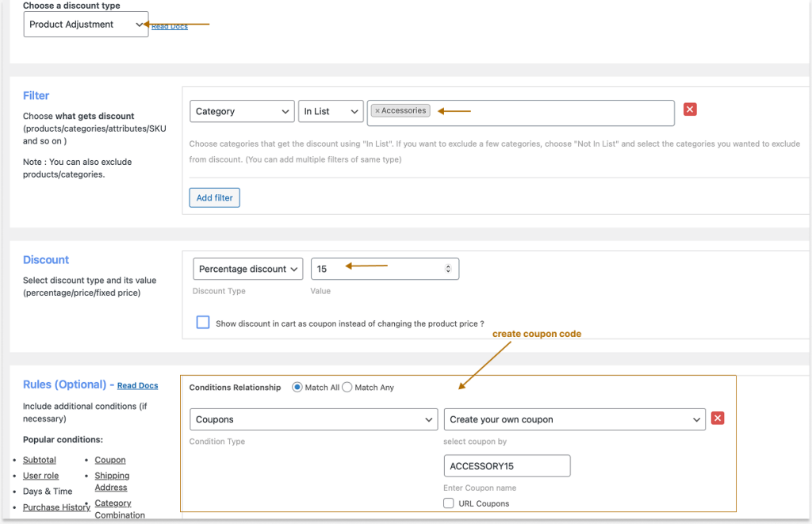Open the Category Combination condition link
The height and width of the screenshot is (524, 812).
pyautogui.click(x=120, y=509)
